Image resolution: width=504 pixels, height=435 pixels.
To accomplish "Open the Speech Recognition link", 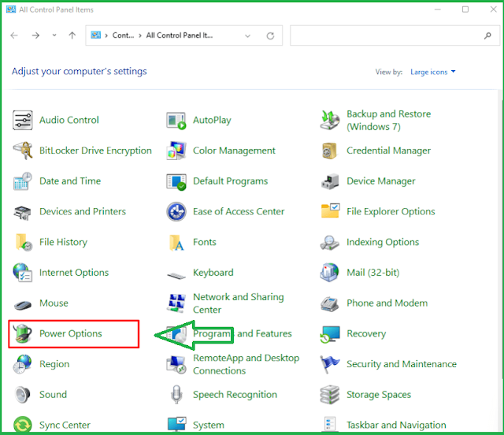I will (x=235, y=395).
